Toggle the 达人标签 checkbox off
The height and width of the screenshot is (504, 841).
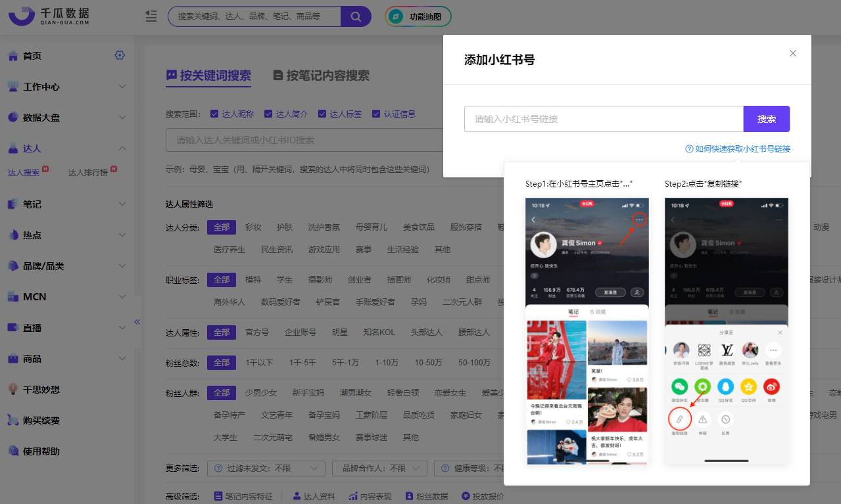[323, 113]
